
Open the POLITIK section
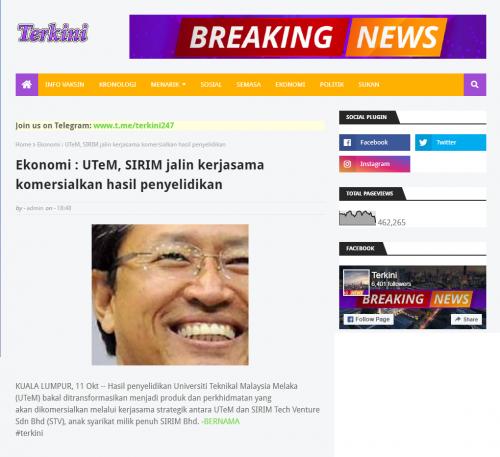coord(332,85)
